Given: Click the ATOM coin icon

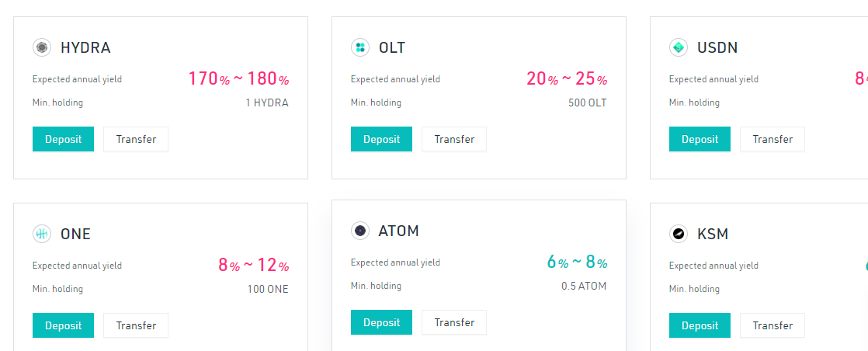Looking at the screenshot, I should coord(360,231).
